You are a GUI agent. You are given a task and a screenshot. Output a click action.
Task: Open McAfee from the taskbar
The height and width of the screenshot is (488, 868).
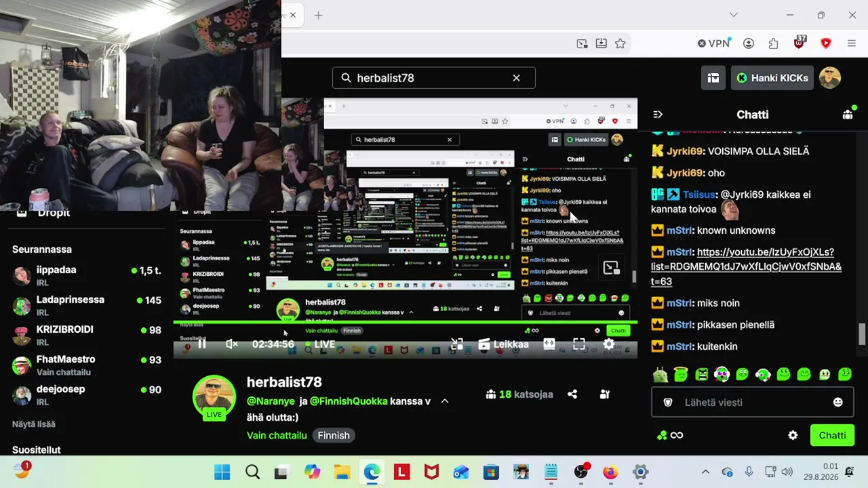click(x=432, y=472)
